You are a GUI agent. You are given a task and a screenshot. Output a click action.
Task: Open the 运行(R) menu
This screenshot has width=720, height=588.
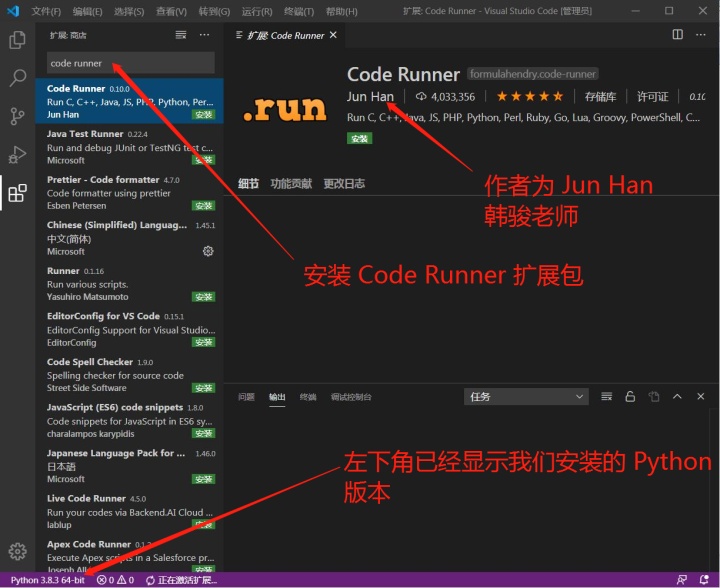coord(257,11)
